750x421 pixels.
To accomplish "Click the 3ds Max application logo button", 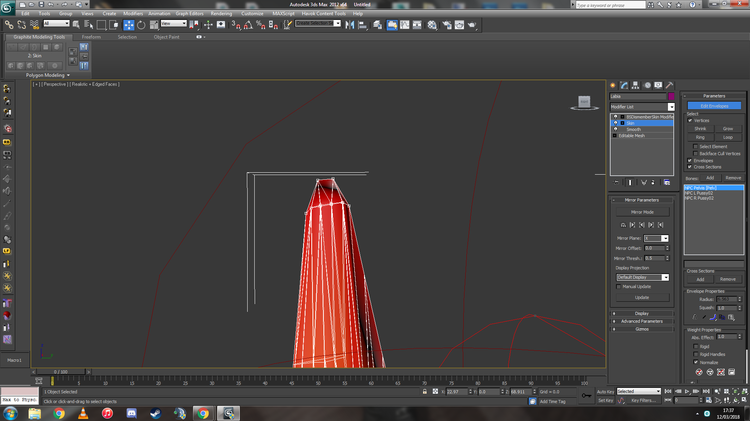I will coord(7,7).
